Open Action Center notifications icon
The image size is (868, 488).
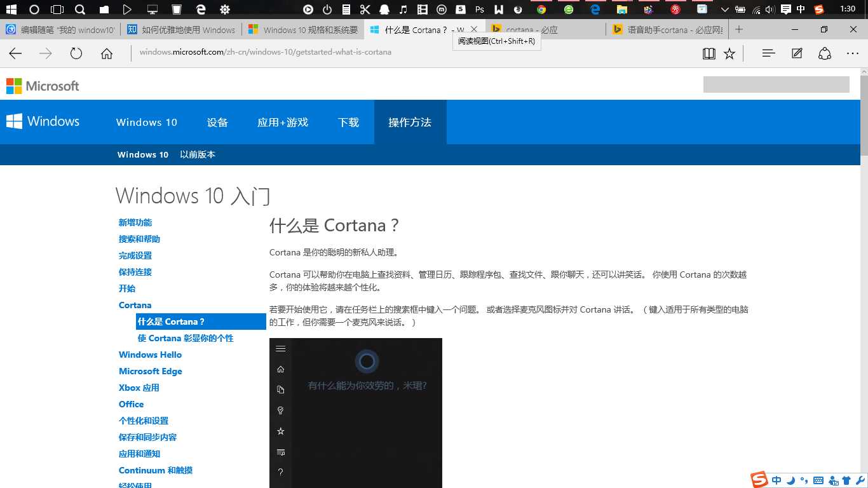pos(786,10)
